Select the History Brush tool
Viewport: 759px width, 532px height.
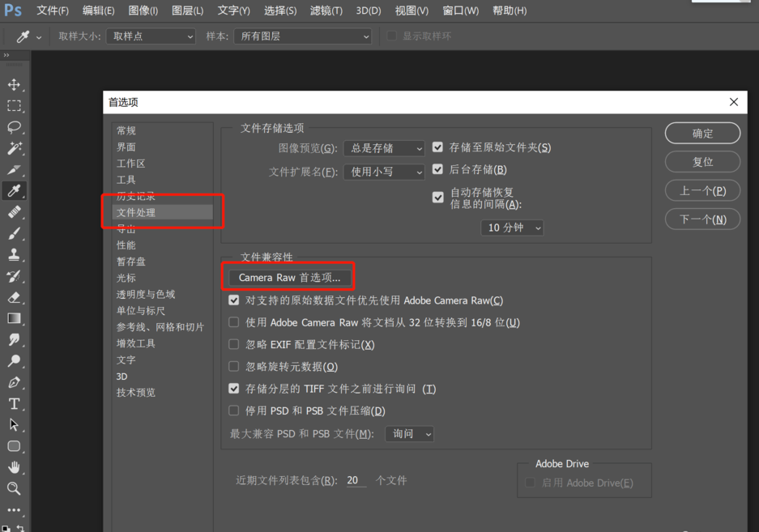[14, 276]
